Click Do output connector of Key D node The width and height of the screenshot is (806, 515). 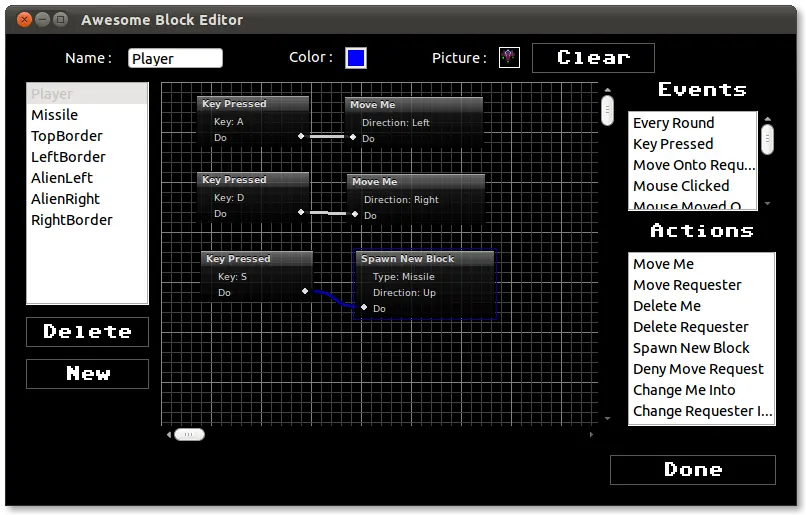(x=301, y=212)
